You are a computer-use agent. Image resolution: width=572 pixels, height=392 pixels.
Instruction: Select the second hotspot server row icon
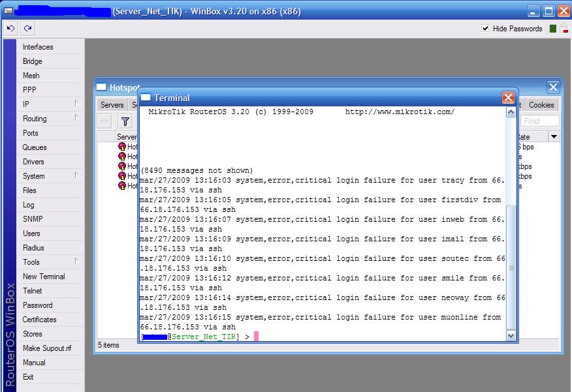122,157
